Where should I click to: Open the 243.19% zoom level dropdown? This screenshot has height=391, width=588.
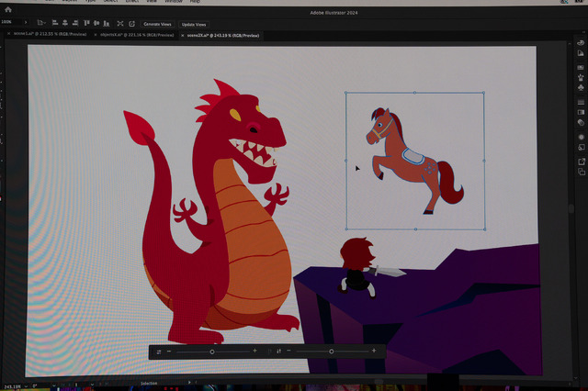[26, 386]
